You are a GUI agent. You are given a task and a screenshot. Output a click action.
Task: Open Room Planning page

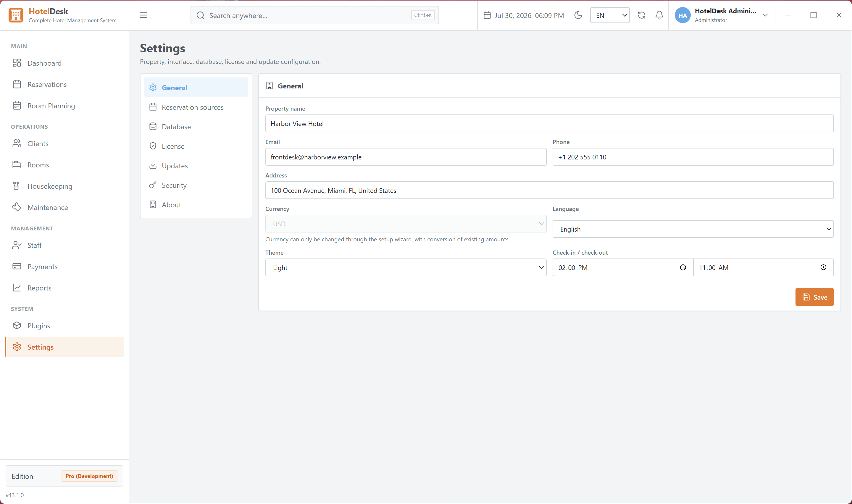pyautogui.click(x=64, y=106)
